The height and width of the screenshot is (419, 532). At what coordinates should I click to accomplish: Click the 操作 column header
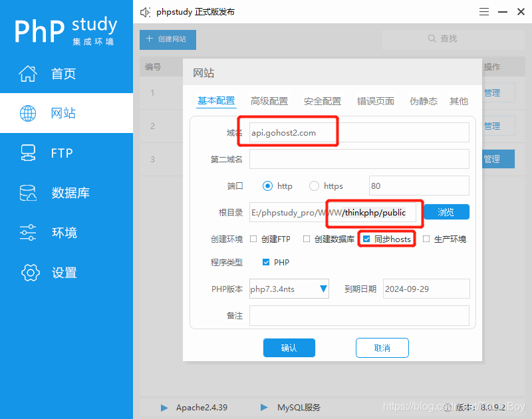pyautogui.click(x=492, y=67)
